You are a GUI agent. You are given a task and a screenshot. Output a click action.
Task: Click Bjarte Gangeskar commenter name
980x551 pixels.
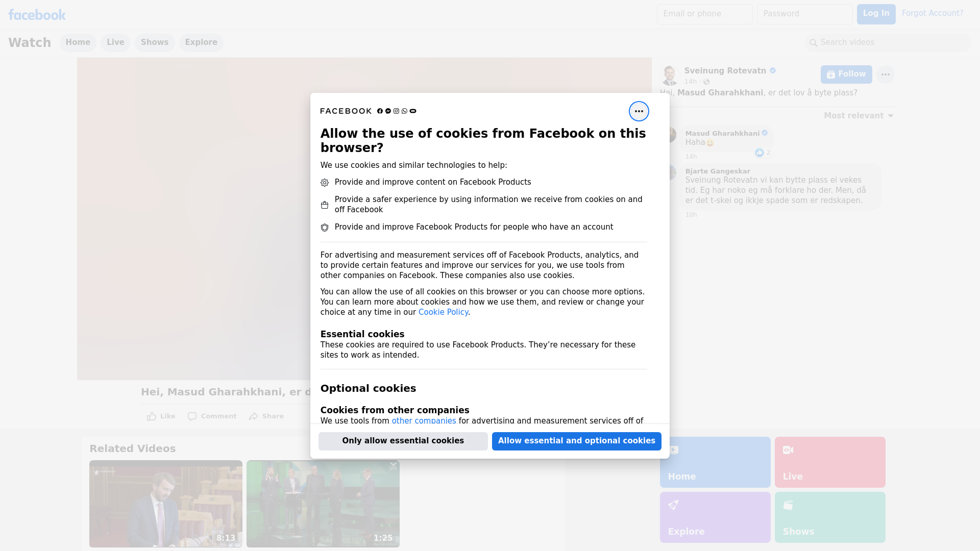pyautogui.click(x=718, y=171)
